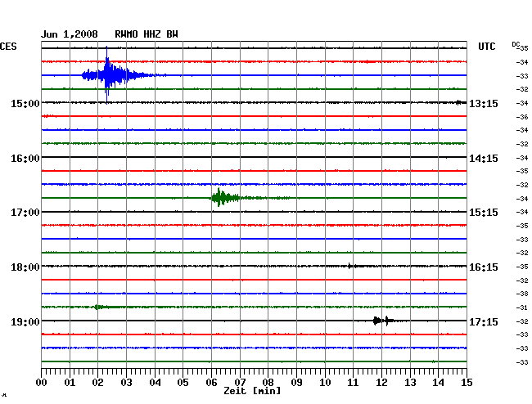Click the station label "RWMO HHZ BW"
The width and height of the screenshot is (532, 404).
(x=147, y=34)
